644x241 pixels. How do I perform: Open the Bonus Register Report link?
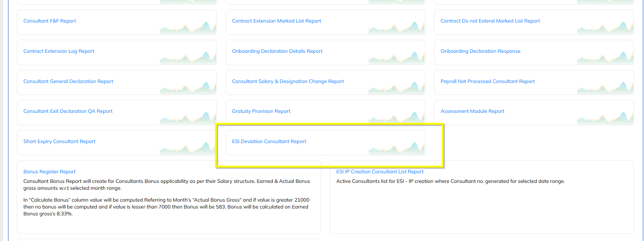[x=49, y=172]
